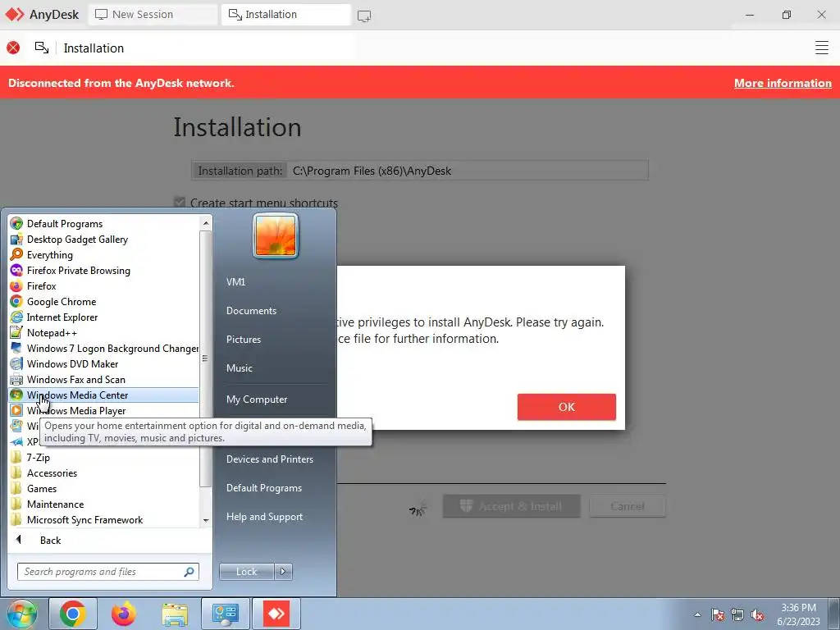This screenshot has height=630, width=840.
Task: Click the More information link
Action: 783,83
